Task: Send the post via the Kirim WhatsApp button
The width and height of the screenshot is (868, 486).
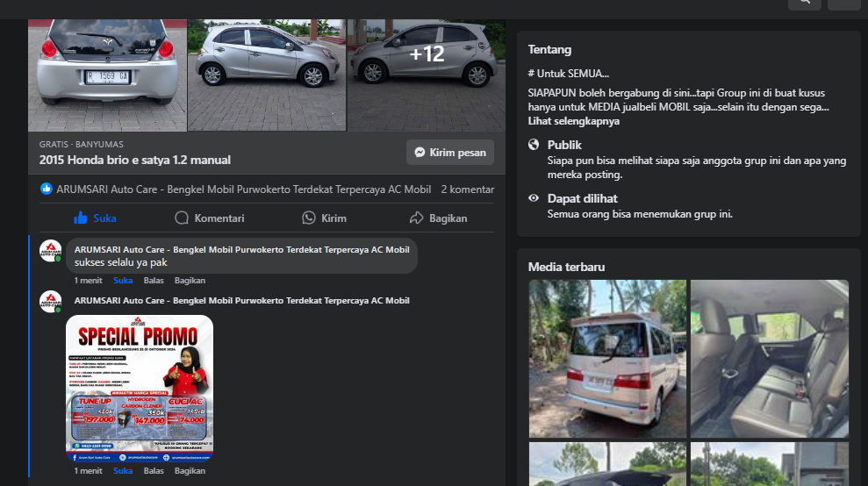Action: click(325, 218)
